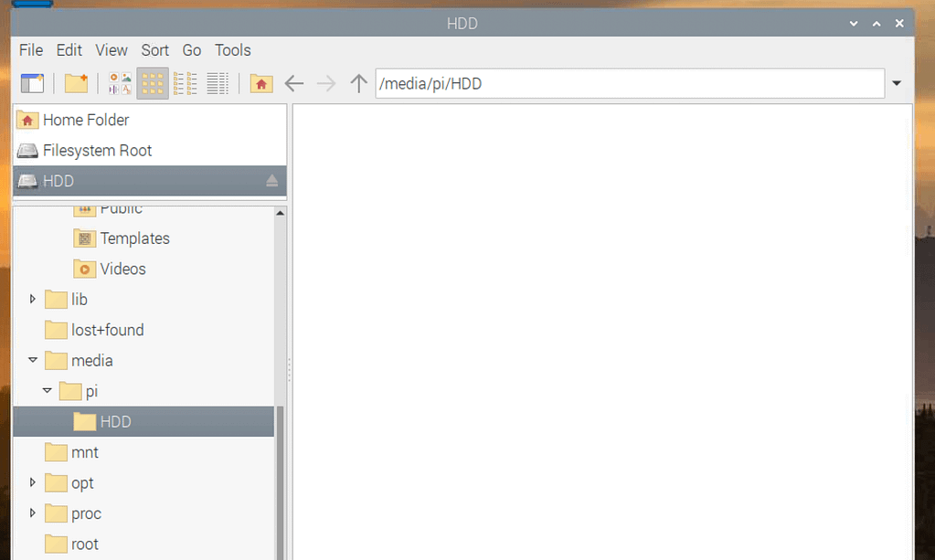
Task: Open the path history dropdown
Action: [897, 83]
